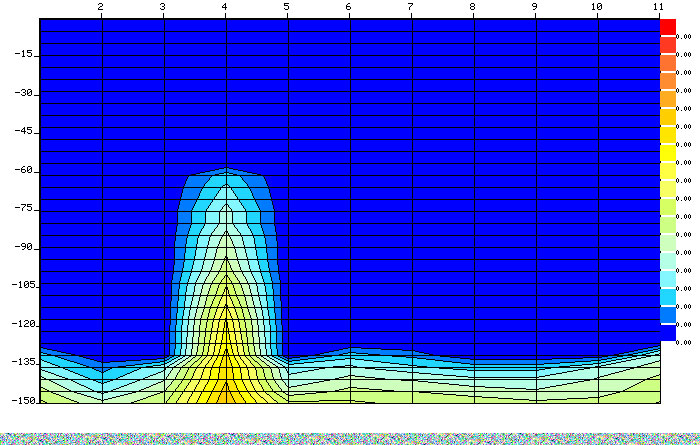Click the bottom legend value label 0.00
This screenshot has width=700, height=445.
(684, 343)
